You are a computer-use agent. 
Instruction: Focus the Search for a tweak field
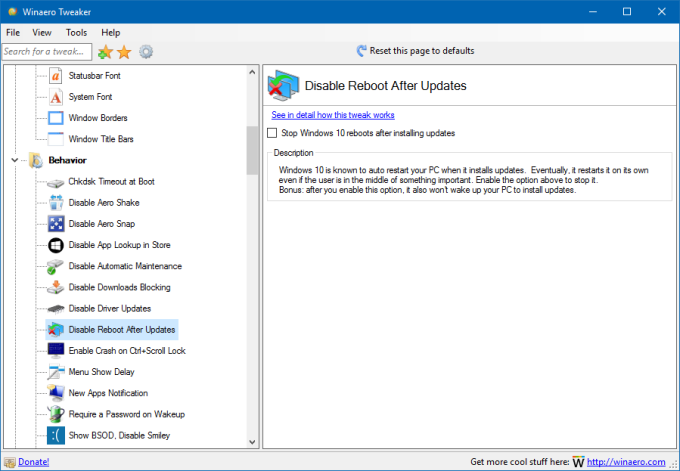coord(47,52)
